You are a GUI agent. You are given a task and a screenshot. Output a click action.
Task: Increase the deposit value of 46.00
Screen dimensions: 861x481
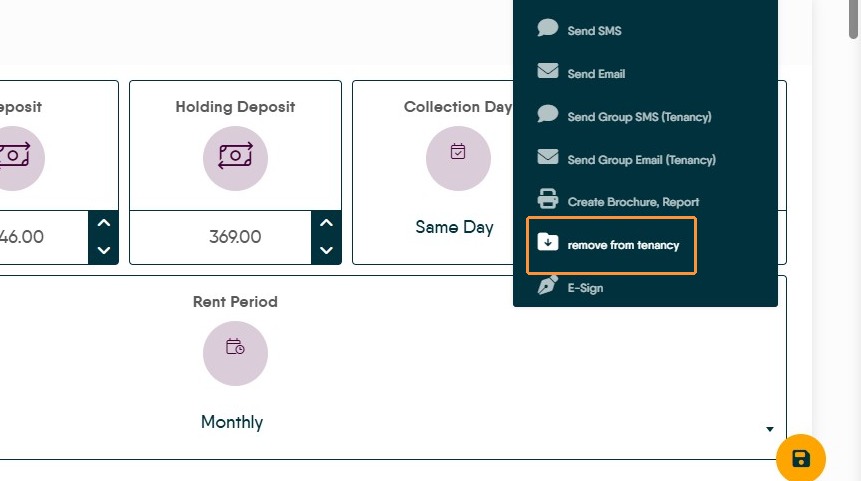(x=104, y=224)
